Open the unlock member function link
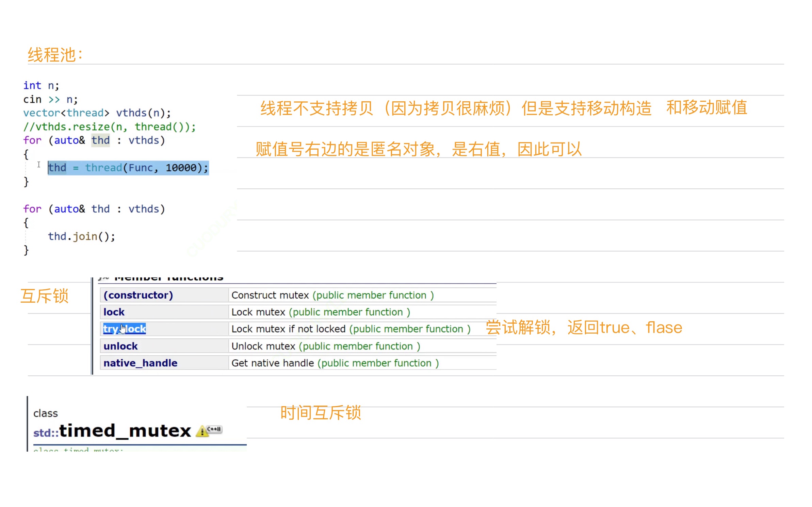Image resolution: width=812 pixels, height=507 pixels. [x=120, y=346]
